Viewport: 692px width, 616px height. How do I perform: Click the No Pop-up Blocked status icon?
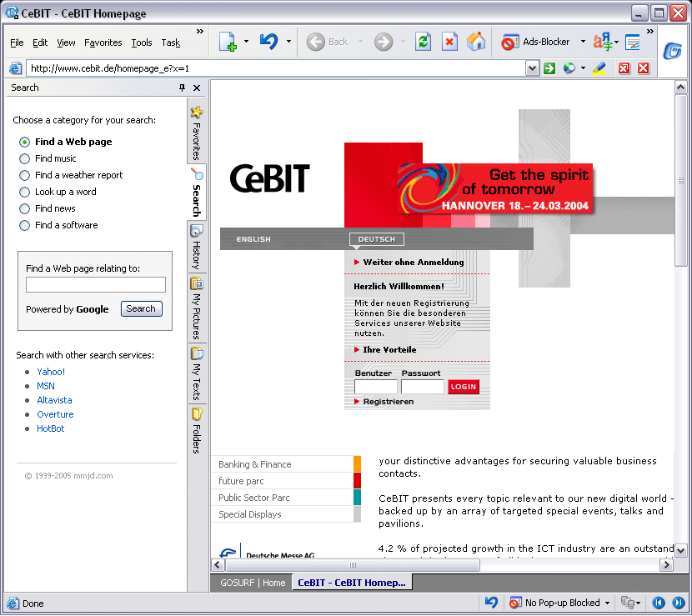(515, 603)
